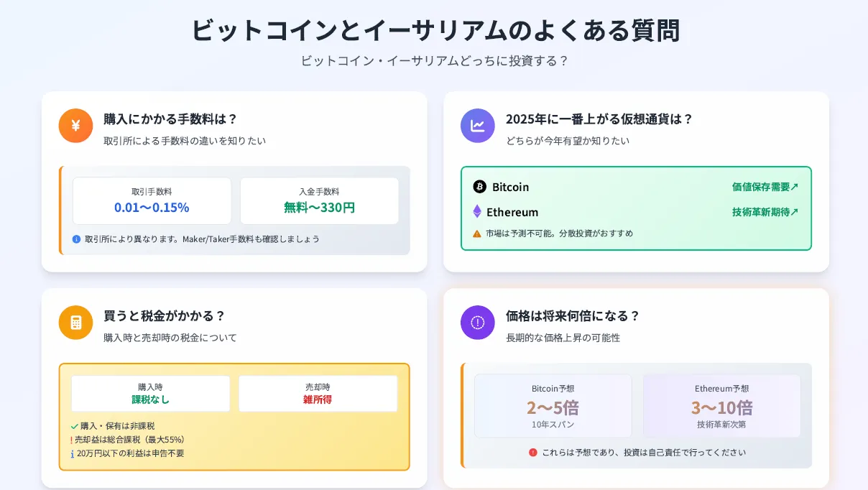Click the blue info icon about Maker/Taker
Viewport: 868px width, 490px height.
coord(76,239)
